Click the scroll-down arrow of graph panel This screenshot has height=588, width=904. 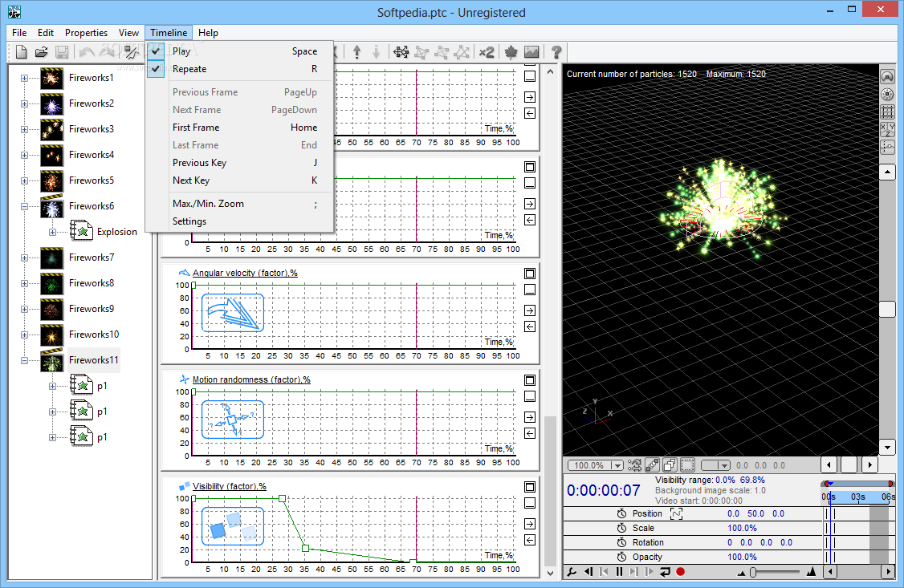[x=550, y=573]
